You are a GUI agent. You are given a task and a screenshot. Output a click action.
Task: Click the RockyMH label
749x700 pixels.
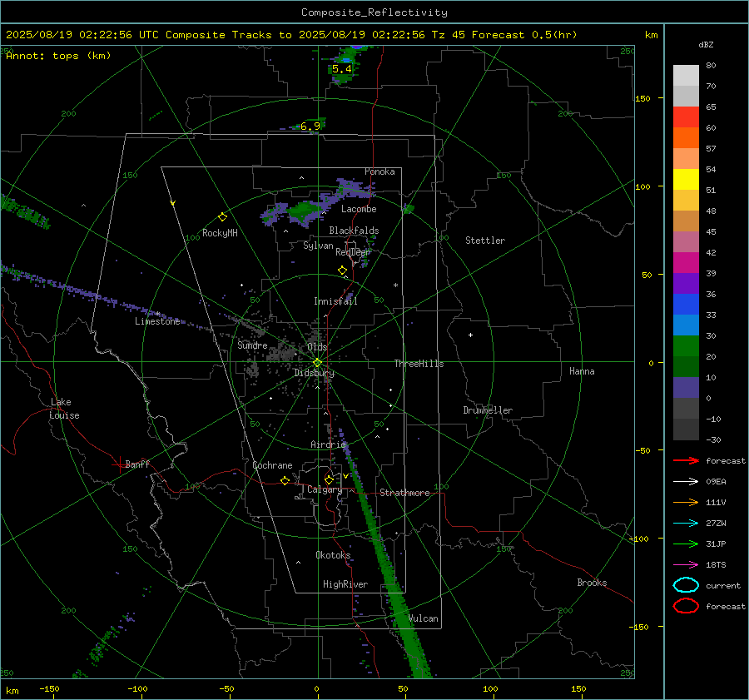click(220, 233)
